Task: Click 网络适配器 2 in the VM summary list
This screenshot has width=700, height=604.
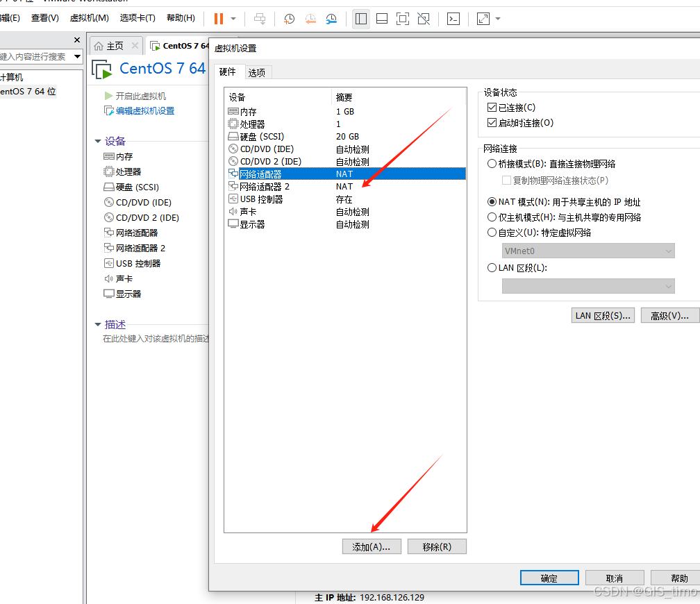Action: pos(135,249)
